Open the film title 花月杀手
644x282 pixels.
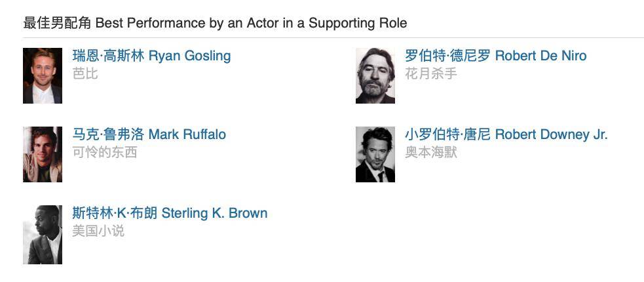[x=431, y=74]
